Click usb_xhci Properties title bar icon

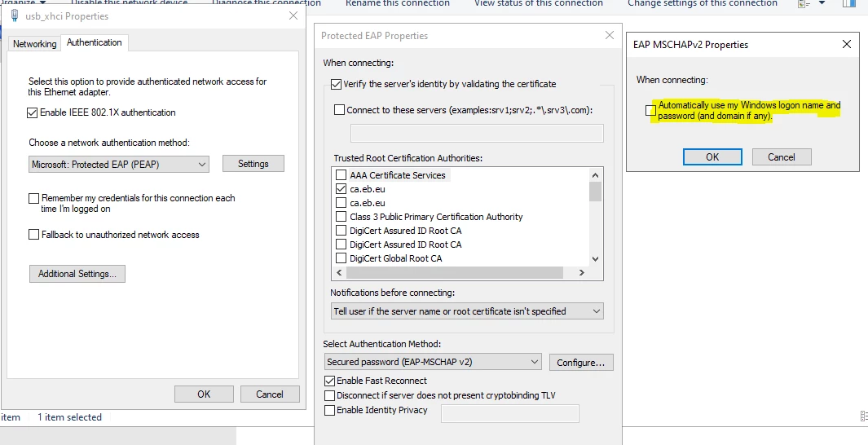point(15,16)
